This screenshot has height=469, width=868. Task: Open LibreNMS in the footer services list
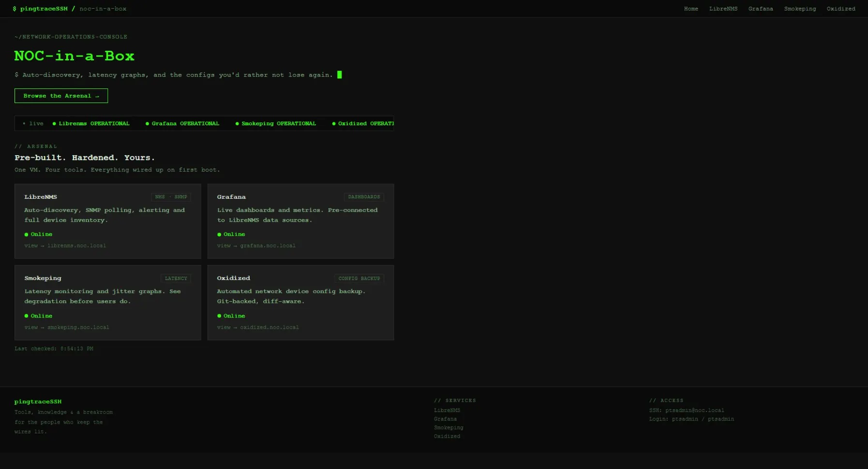point(447,410)
